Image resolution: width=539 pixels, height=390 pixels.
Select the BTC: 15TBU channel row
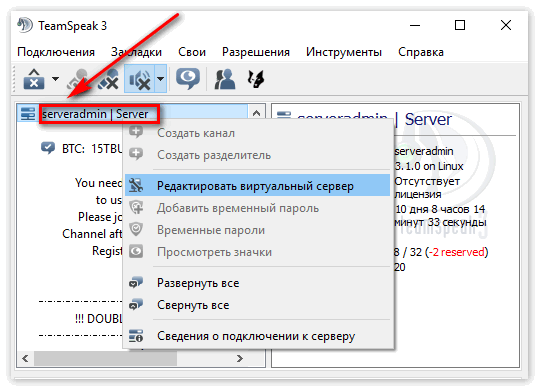(x=81, y=148)
